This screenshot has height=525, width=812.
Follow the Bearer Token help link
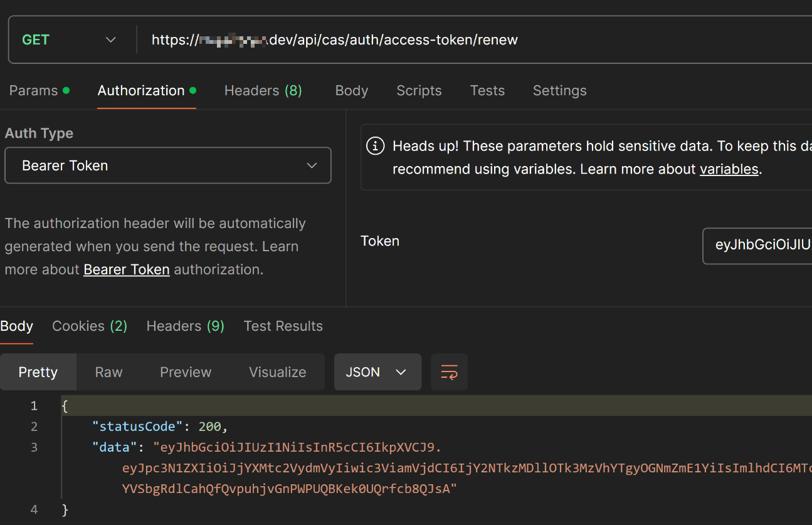click(x=127, y=269)
